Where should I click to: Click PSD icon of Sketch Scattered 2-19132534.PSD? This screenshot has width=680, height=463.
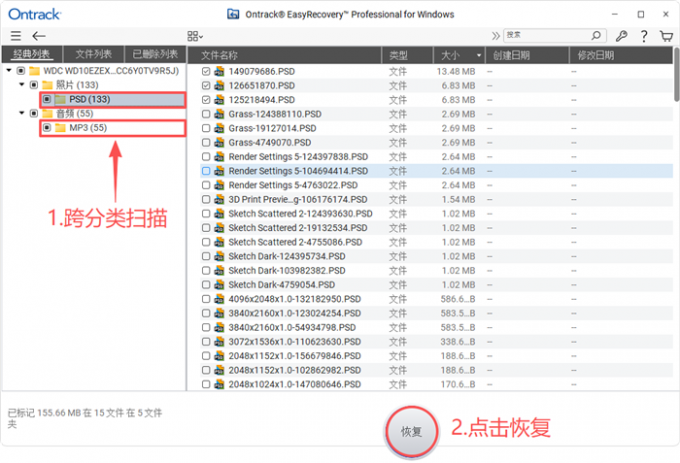point(219,228)
